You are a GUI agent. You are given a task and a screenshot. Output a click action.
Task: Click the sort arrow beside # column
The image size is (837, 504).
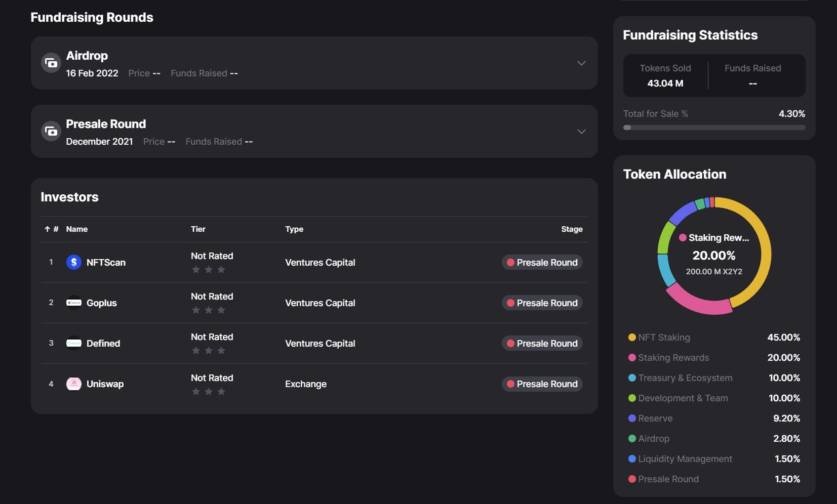47,229
